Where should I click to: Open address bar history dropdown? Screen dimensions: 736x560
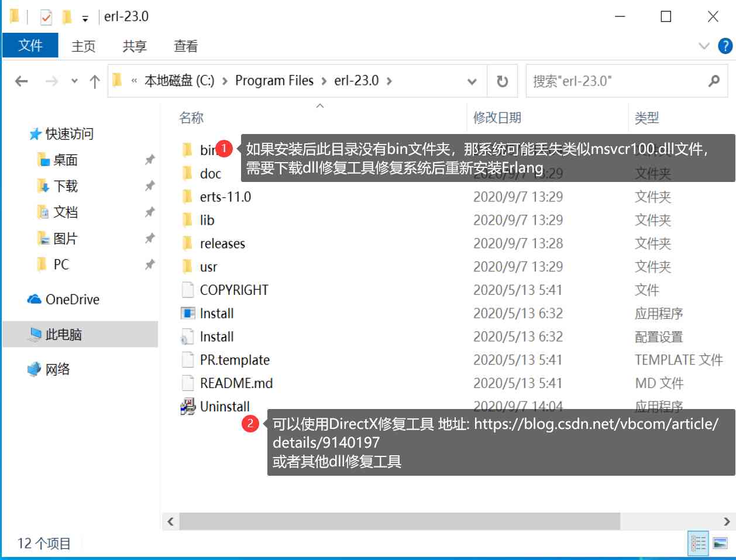pyautogui.click(x=472, y=81)
